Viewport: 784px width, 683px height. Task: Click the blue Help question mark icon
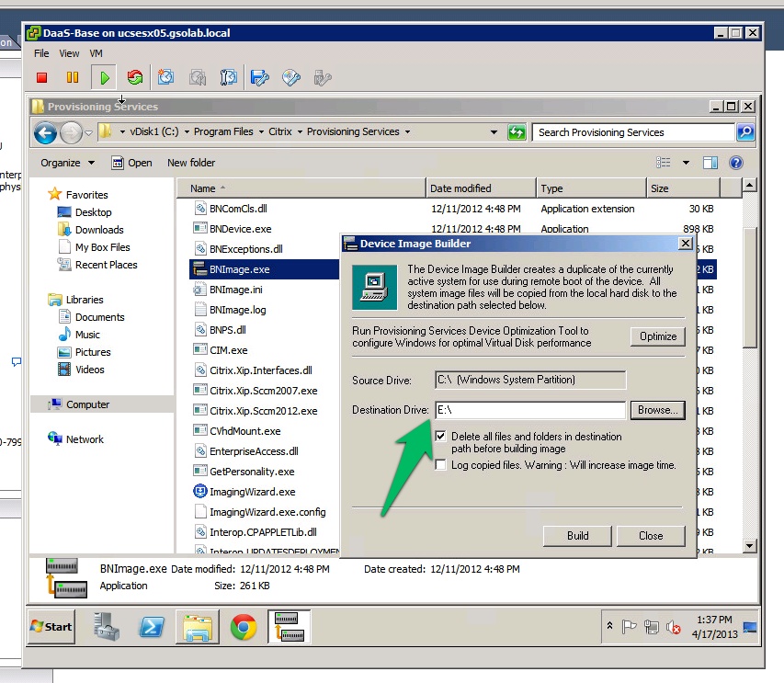pyautogui.click(x=736, y=163)
